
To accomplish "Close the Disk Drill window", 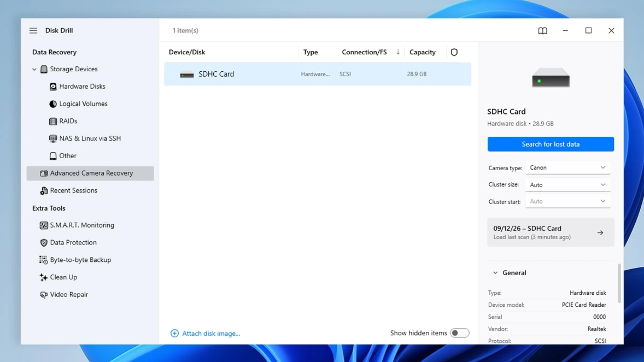I will click(x=611, y=31).
